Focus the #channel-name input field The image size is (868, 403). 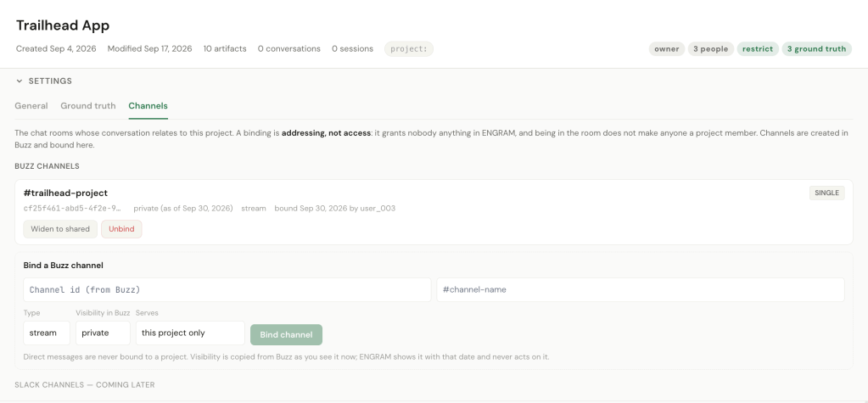point(641,289)
